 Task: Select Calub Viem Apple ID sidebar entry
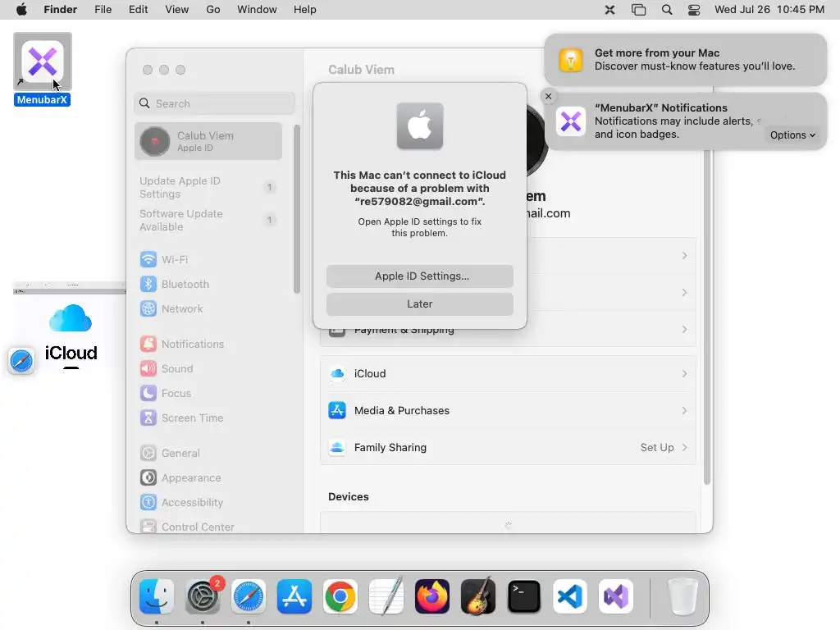click(208, 141)
